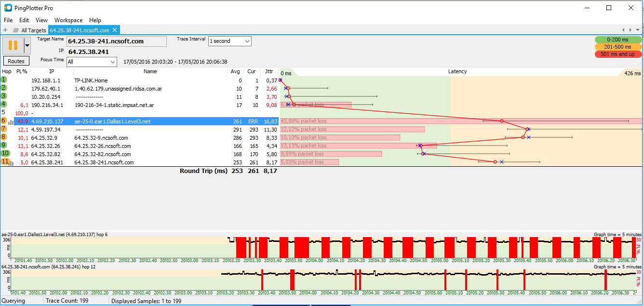This screenshot has height=306, width=644.
Task: Select the 64.25.32-82.ncsoft.com row
Action: tap(140, 154)
